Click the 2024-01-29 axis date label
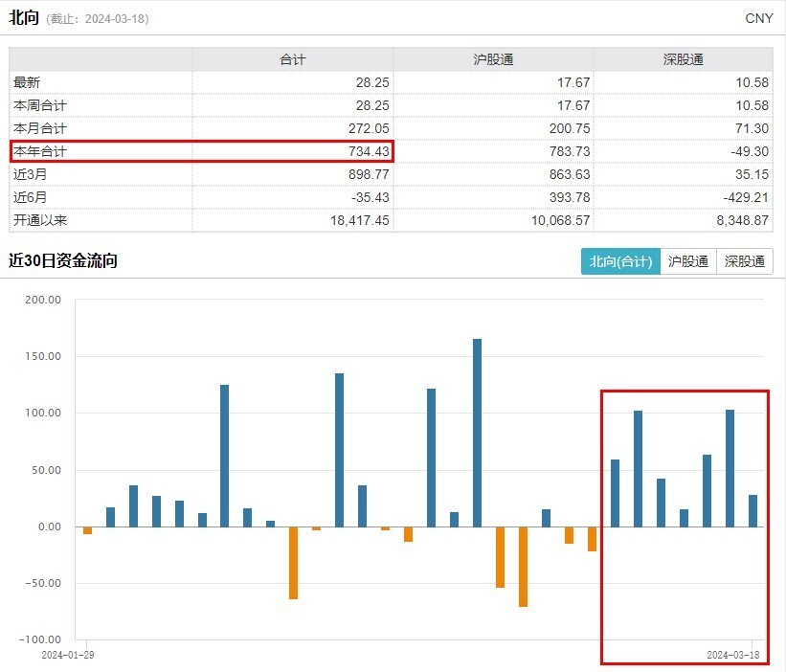Viewport: 786px width, 672px height. 68,655
